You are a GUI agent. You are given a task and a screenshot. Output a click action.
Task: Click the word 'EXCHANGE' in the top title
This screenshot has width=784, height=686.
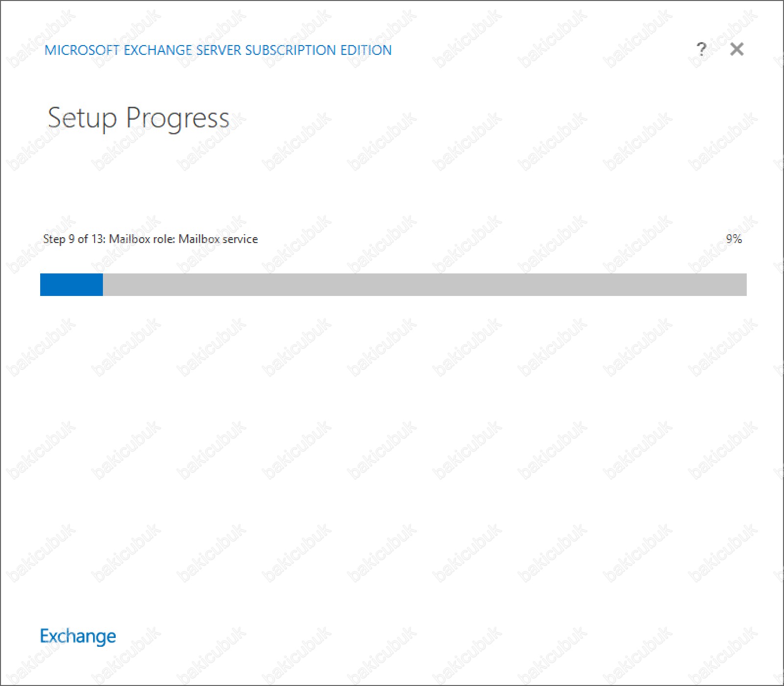158,50
